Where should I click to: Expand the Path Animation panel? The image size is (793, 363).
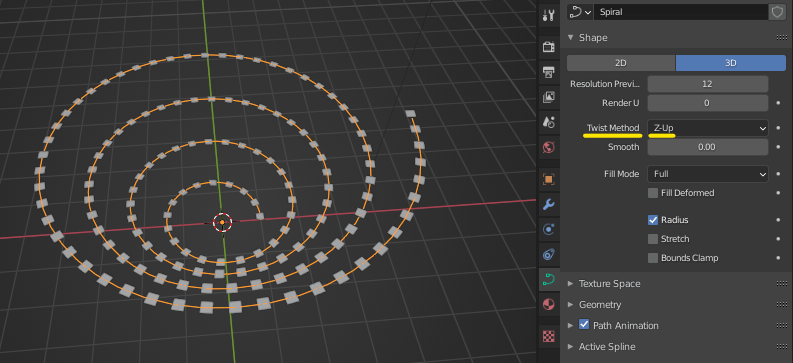(571, 326)
